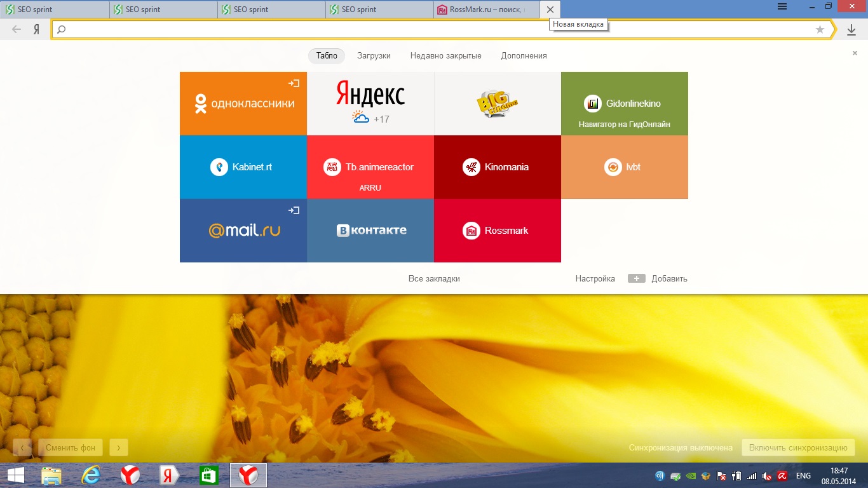This screenshot has height=488, width=868.
Task: Click Добавить to add a tile
Action: pyautogui.click(x=669, y=279)
